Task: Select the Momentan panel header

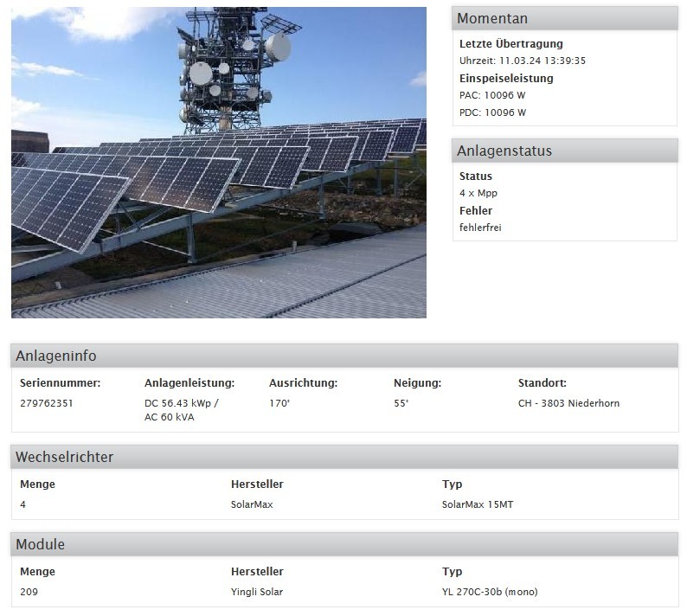Action: [491, 19]
